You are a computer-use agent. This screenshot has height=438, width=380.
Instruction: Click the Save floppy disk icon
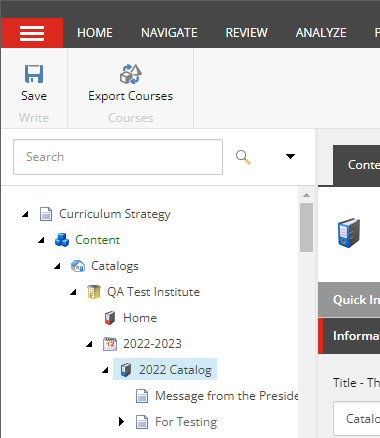pyautogui.click(x=34, y=74)
